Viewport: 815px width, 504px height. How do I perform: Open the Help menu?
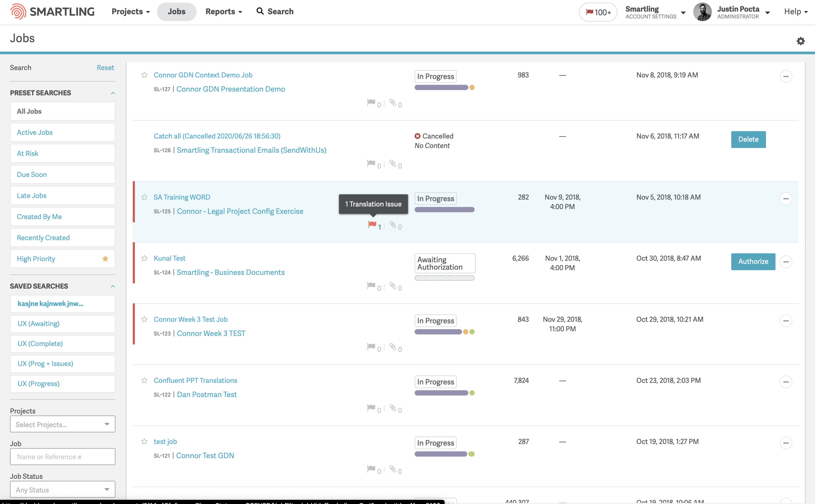coord(796,12)
